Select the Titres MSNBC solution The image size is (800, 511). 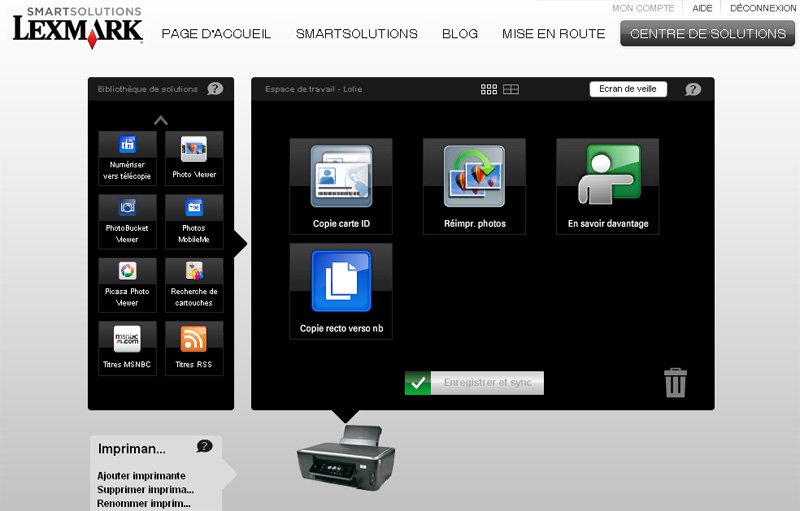click(127, 348)
